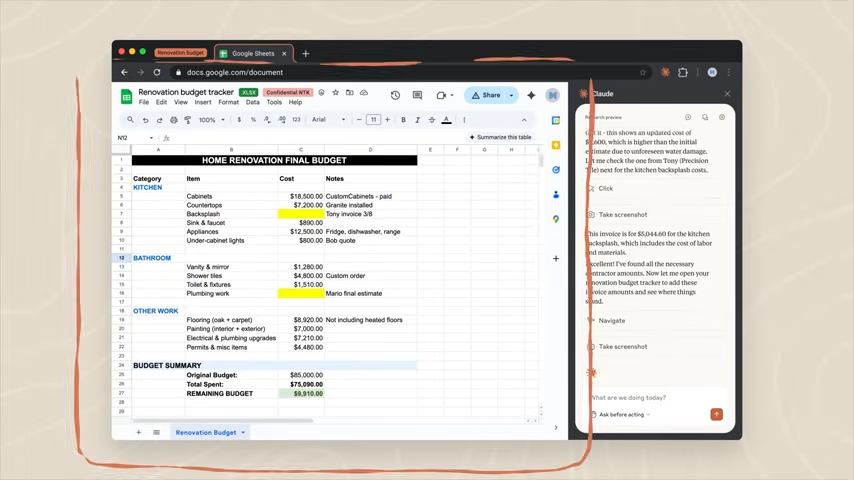Click the Redo arrow in toolbar

(x=159, y=120)
